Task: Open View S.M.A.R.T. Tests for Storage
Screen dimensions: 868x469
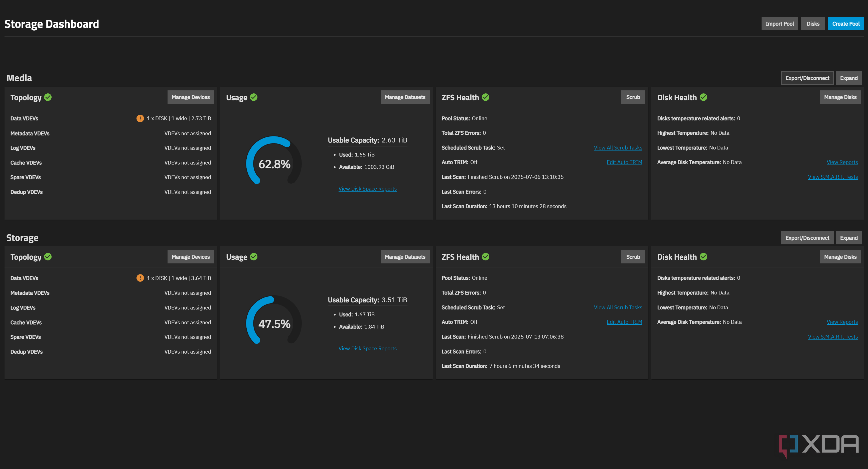Action: [833, 337]
